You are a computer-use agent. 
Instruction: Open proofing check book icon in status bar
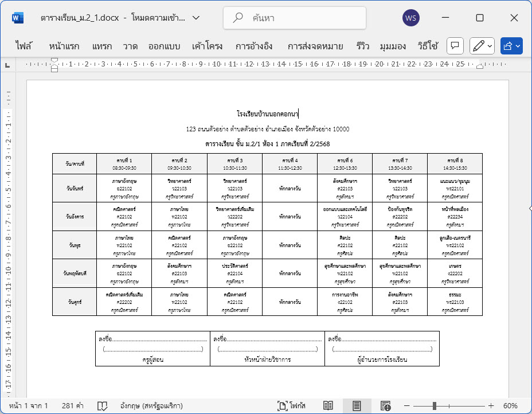(x=102, y=405)
